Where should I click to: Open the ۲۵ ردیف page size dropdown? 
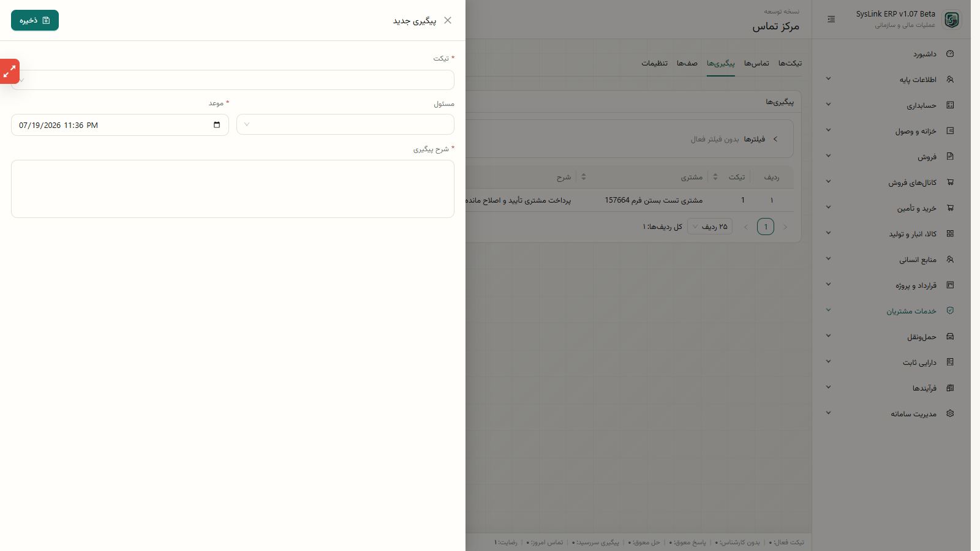(x=710, y=227)
